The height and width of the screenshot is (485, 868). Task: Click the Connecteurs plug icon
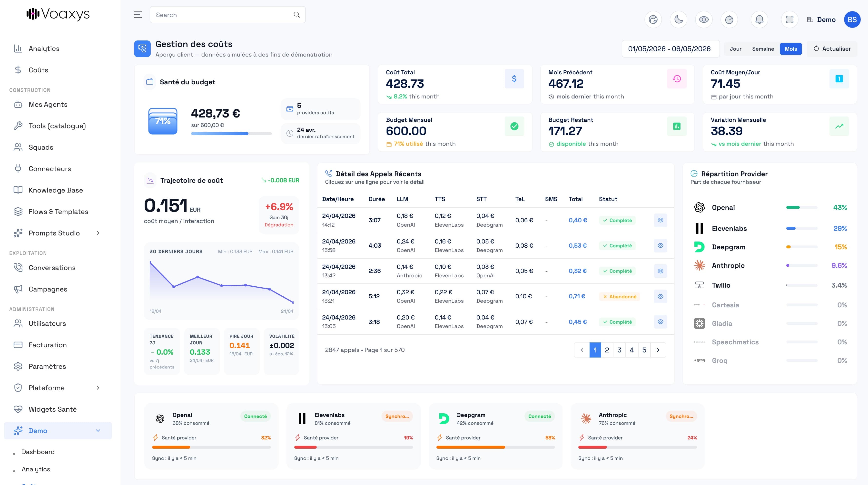pyautogui.click(x=18, y=169)
